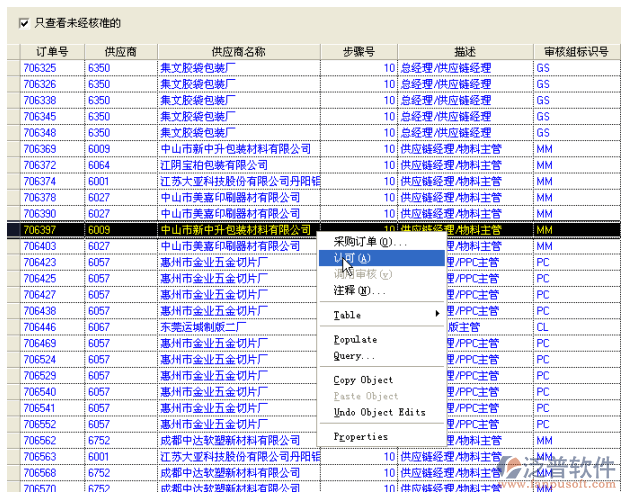Open Query... from the context menu
The width and height of the screenshot is (626, 500).
[x=354, y=356]
